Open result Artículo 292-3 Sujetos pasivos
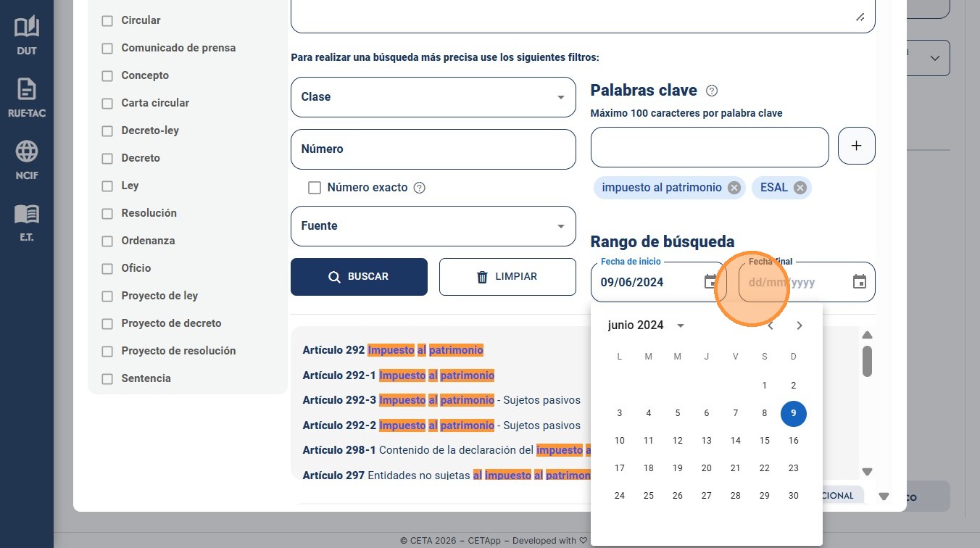This screenshot has width=980, height=548. [441, 400]
